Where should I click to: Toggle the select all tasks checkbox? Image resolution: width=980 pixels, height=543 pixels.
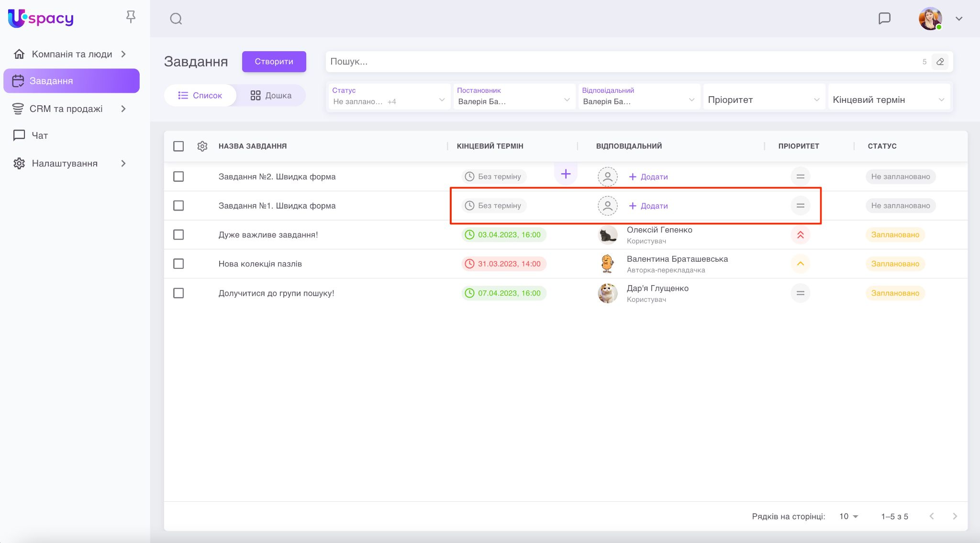(x=178, y=146)
